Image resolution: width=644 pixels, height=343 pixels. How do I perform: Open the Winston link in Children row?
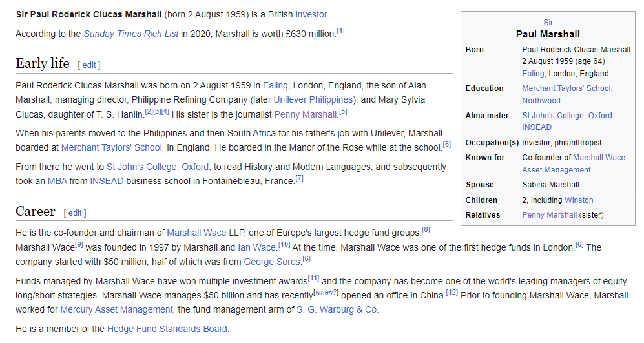tap(579, 200)
